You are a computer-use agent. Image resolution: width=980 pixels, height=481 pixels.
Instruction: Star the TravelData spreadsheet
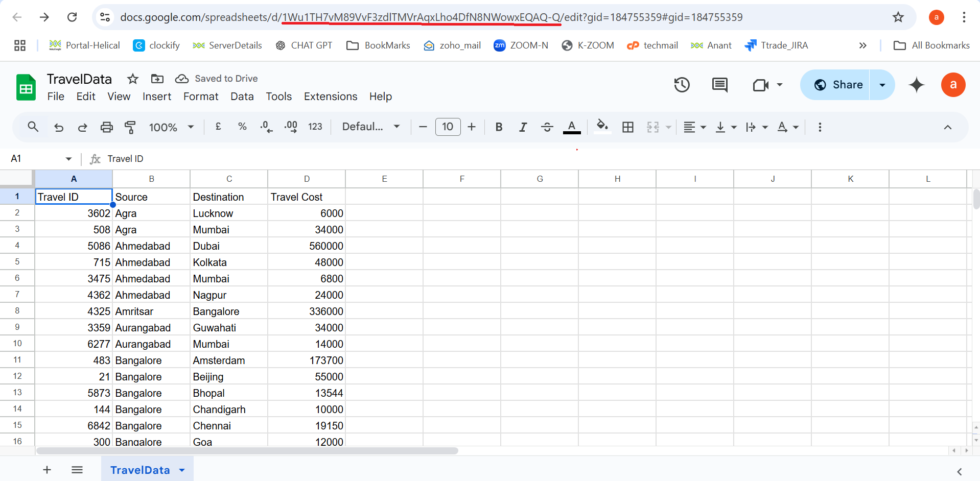coord(133,79)
